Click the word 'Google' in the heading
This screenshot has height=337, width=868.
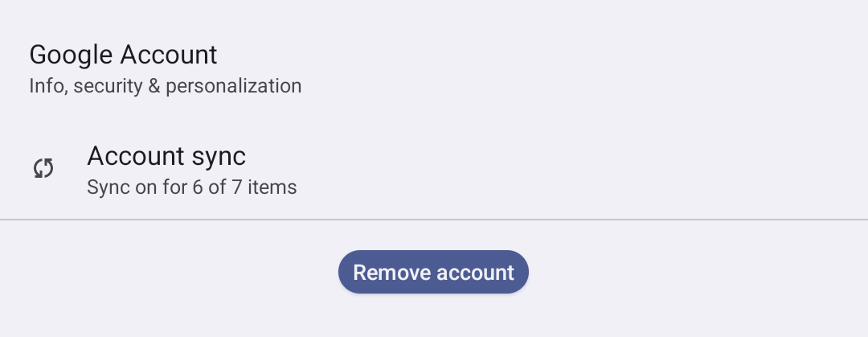coord(71,55)
